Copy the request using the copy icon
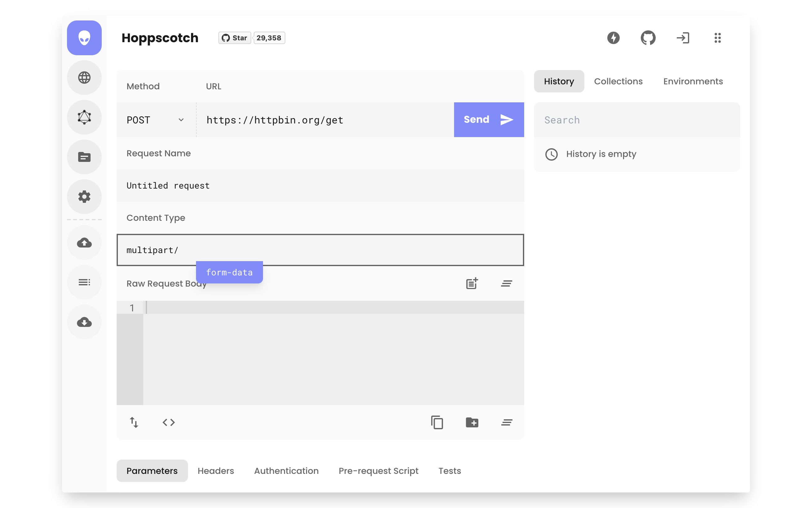The image size is (812, 508). point(437,422)
